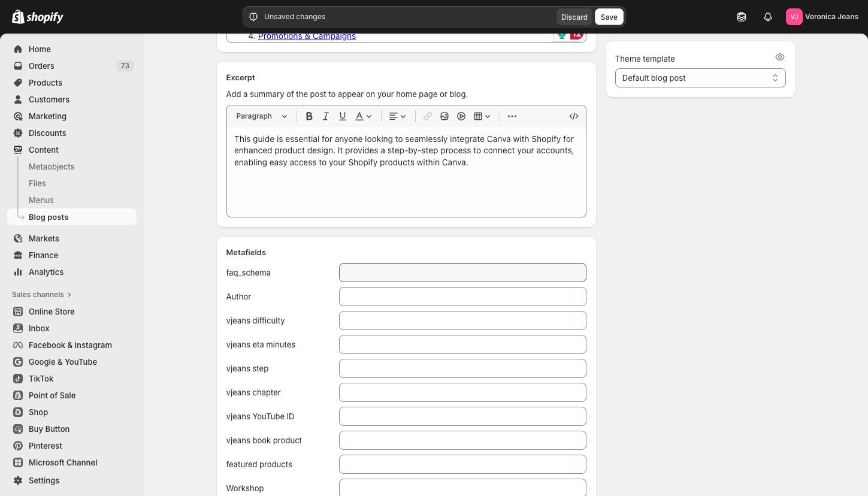Open more formatting options ellipsis
This screenshot has width=868, height=496.
[x=512, y=116]
